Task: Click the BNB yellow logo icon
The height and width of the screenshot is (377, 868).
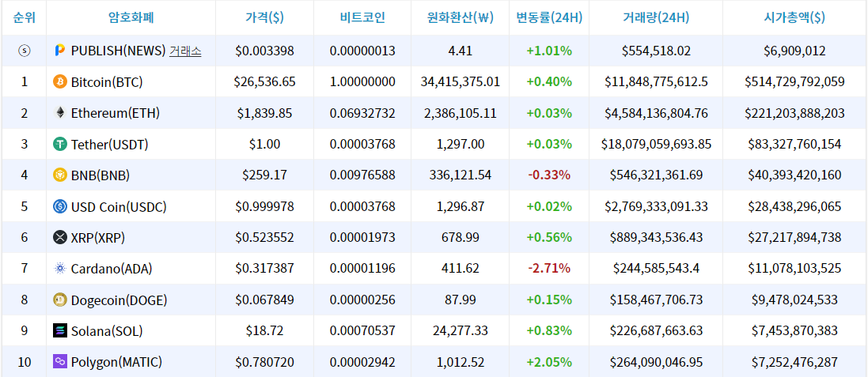Action: click(60, 175)
